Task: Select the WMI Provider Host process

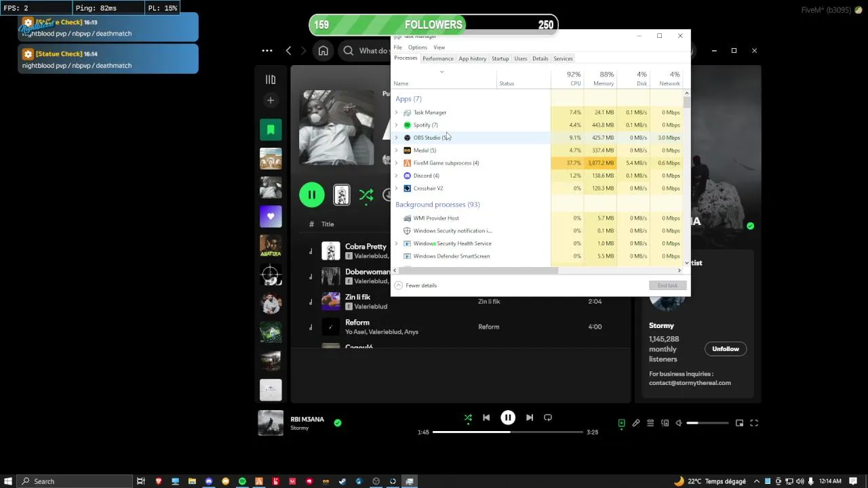Action: coord(436,218)
